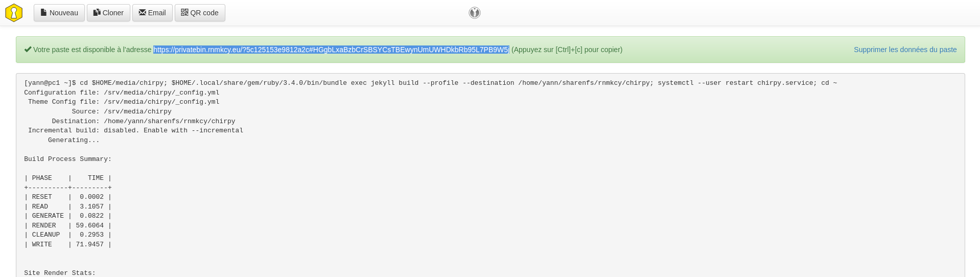This screenshot has width=980, height=277.
Task: Send the paste via the Email label
Action: click(x=157, y=13)
